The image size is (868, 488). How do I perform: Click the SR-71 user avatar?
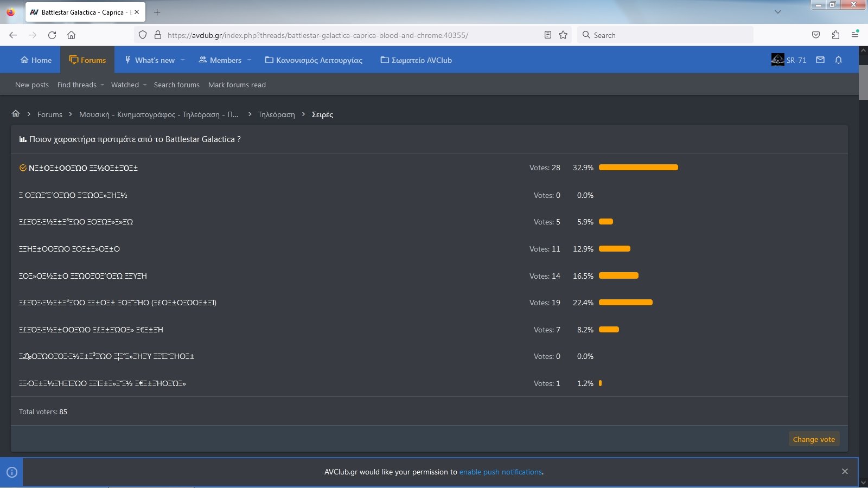[777, 60]
